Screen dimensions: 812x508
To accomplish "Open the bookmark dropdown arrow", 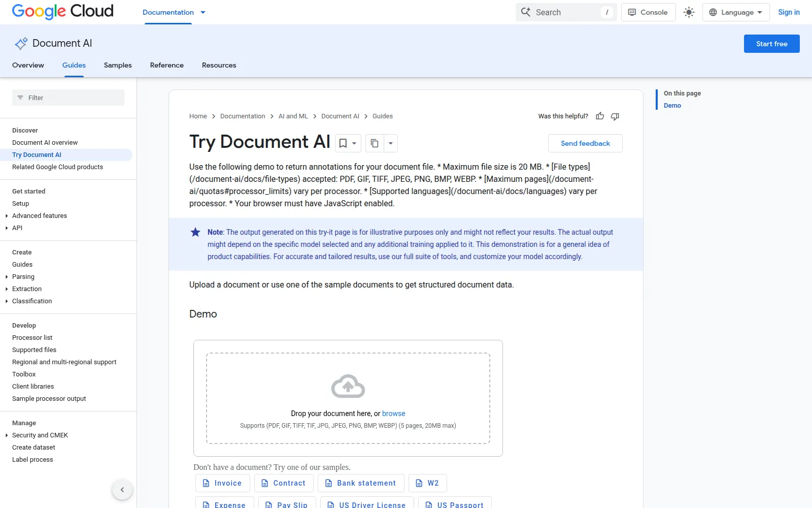I will coord(354,143).
